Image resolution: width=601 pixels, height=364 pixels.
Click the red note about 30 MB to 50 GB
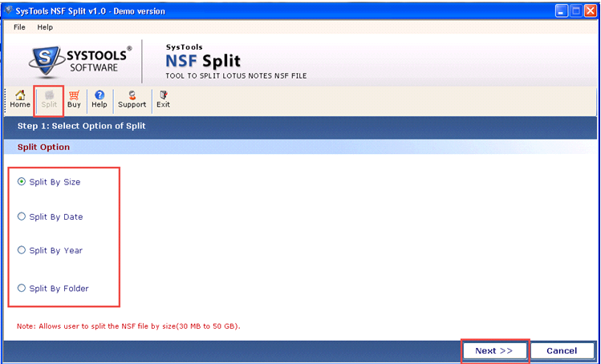pyautogui.click(x=128, y=326)
